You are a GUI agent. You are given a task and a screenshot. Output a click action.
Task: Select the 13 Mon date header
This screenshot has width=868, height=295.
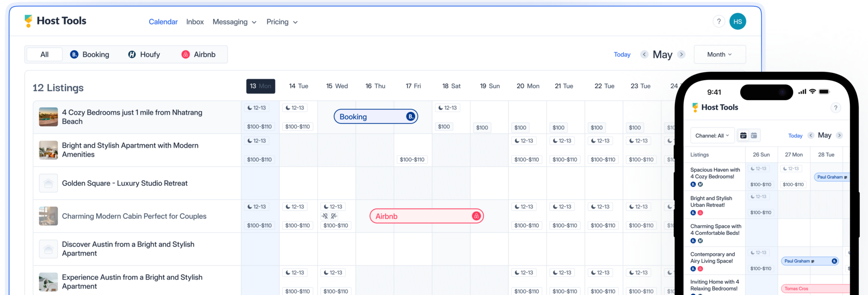click(260, 86)
